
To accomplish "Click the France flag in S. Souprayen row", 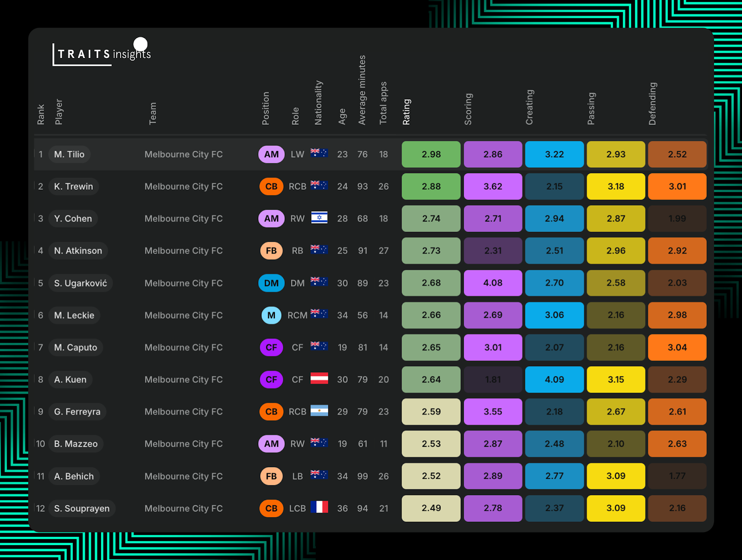I will click(x=319, y=507).
